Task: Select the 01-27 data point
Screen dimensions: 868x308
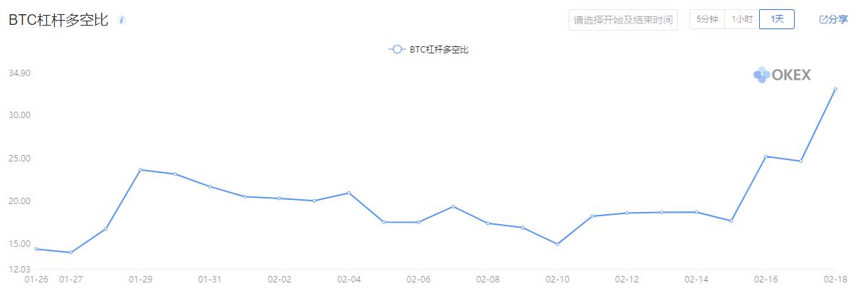Action: 71,253
